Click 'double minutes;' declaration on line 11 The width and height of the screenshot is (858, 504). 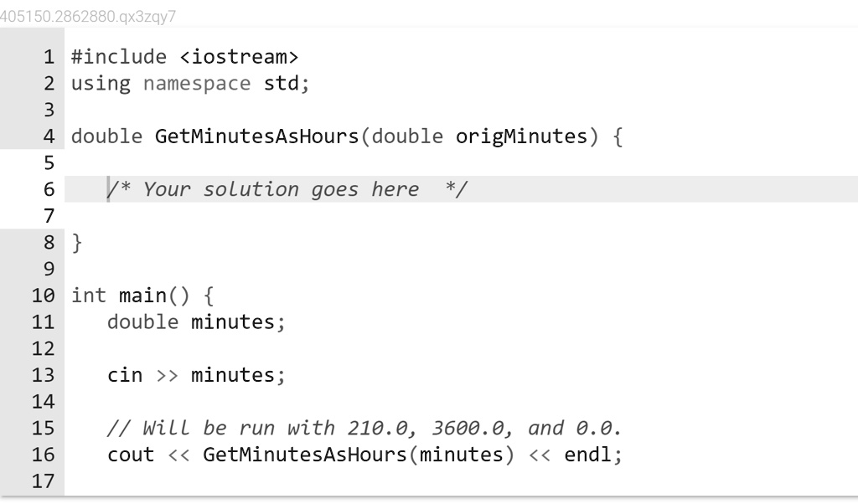click(x=196, y=322)
